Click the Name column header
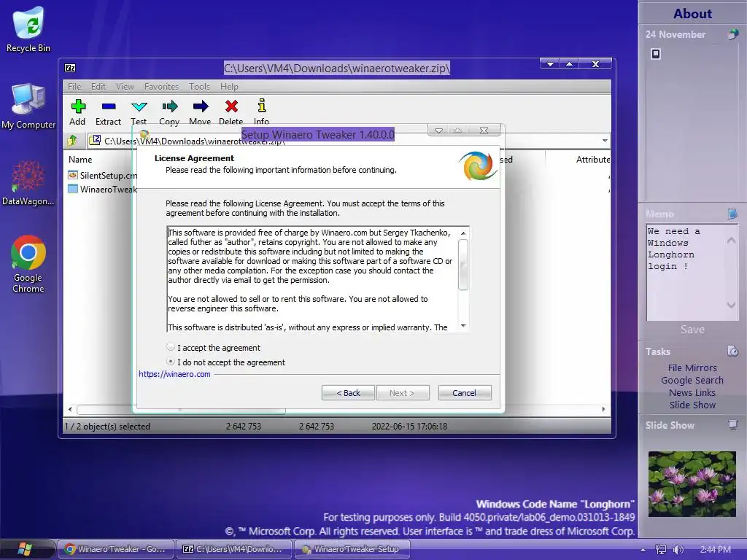Screen dimensions: 747x560 coord(80,160)
